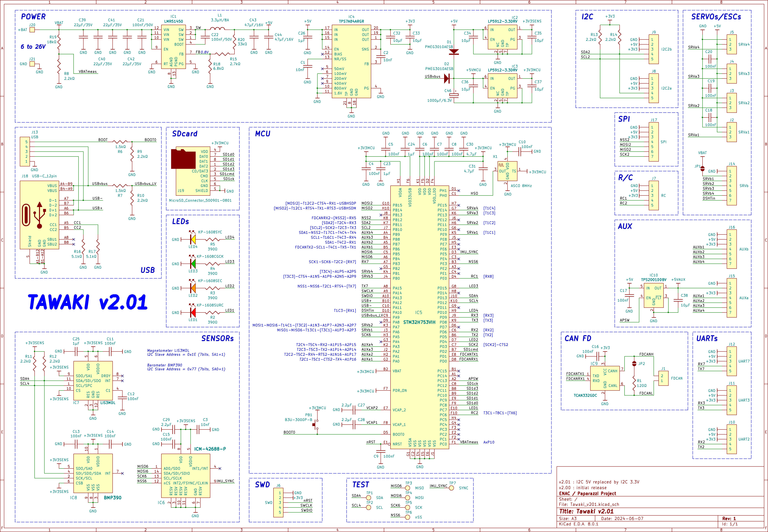Click the CAN FD section heading

[578, 339]
